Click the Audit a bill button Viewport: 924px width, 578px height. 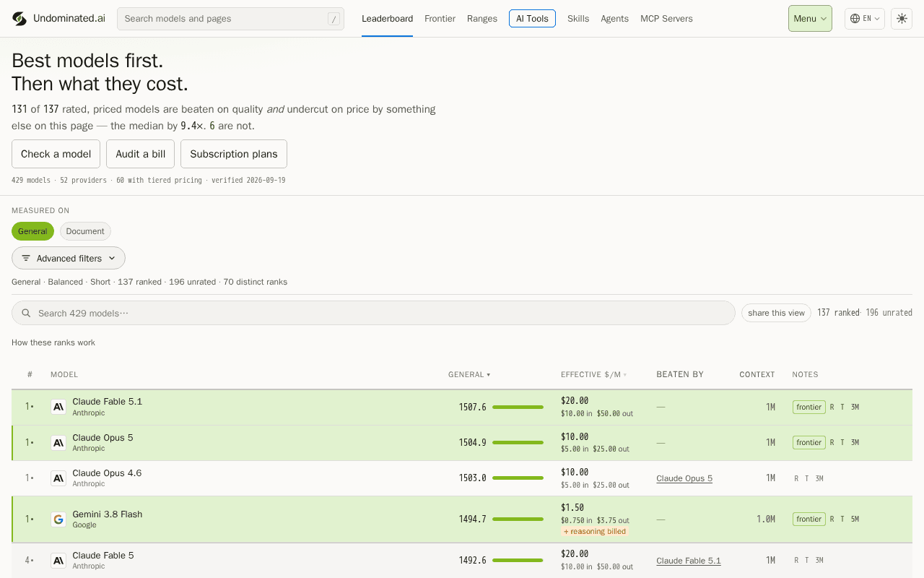tap(140, 154)
